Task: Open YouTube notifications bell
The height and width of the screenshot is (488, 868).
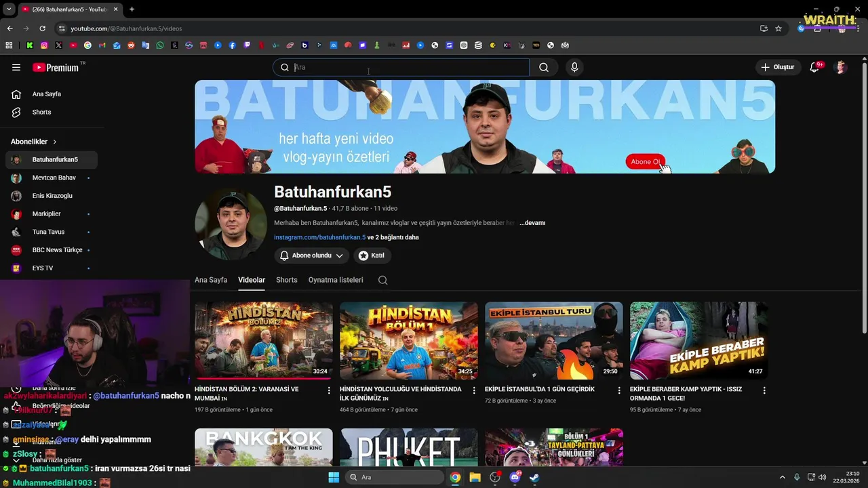Action: [815, 67]
